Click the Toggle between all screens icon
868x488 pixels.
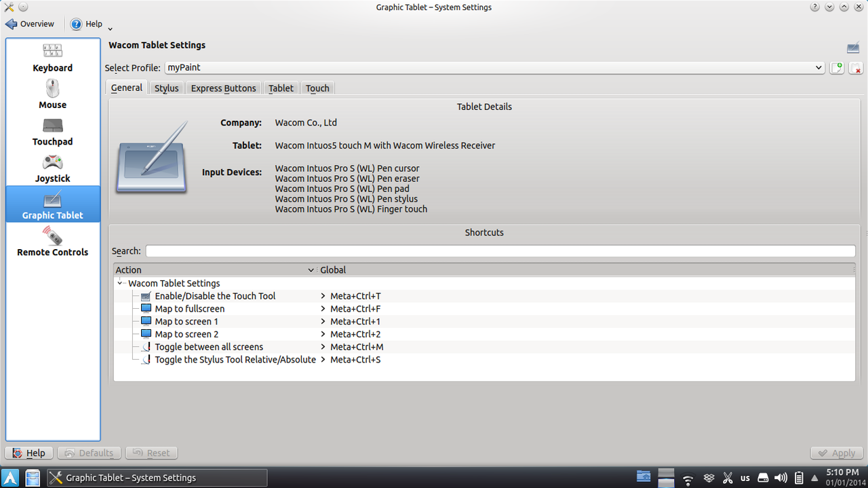pos(146,347)
